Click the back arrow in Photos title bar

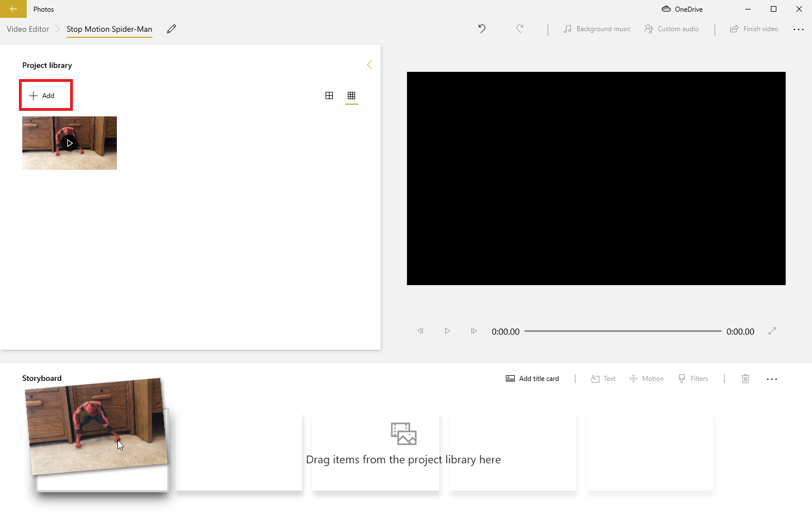pos(13,9)
